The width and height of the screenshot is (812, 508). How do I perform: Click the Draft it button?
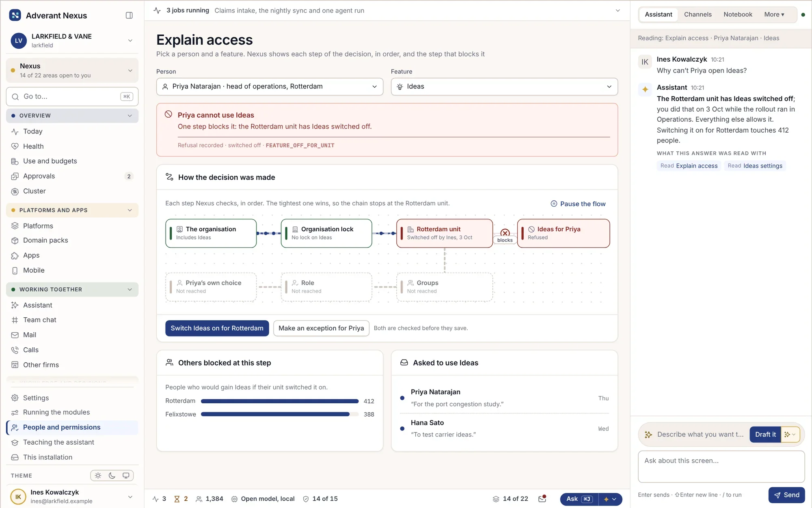(765, 435)
